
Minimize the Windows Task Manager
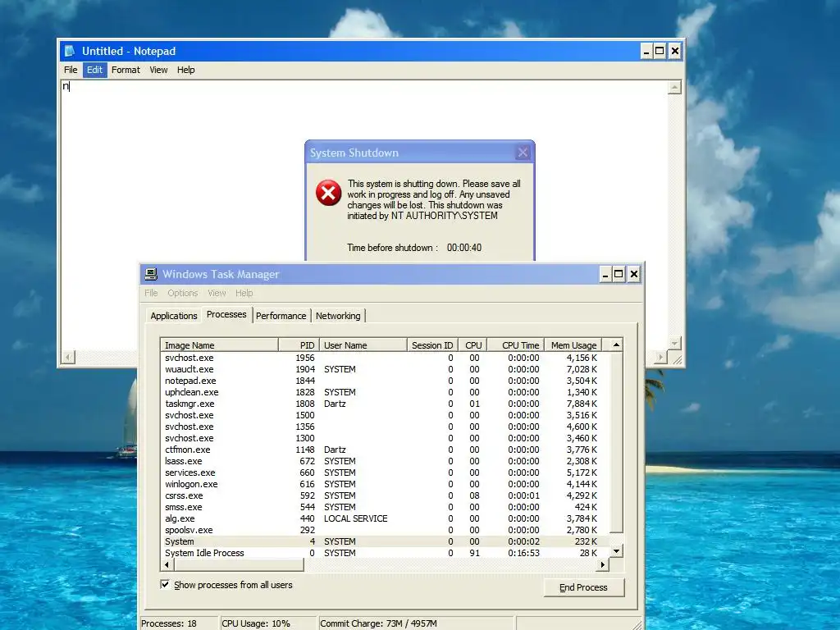click(x=605, y=274)
